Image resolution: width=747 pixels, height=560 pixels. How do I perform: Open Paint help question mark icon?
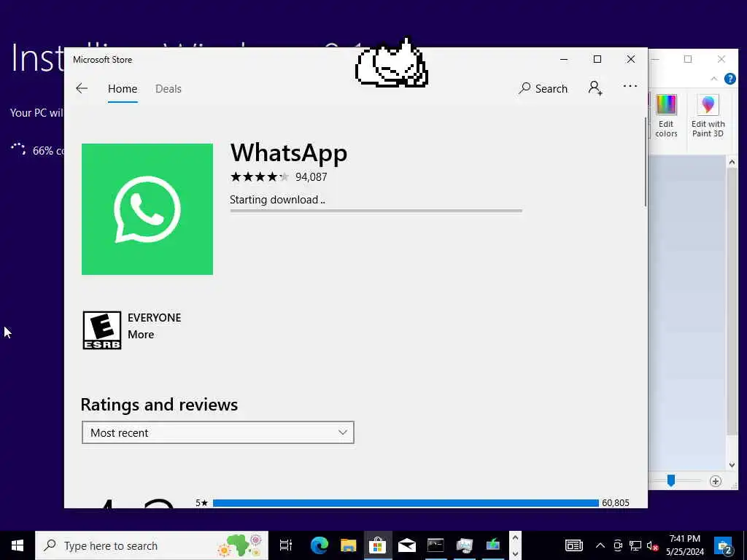pos(729,79)
